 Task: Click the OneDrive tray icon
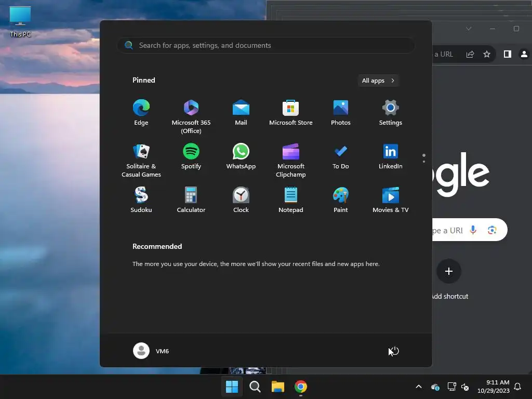tap(435, 387)
